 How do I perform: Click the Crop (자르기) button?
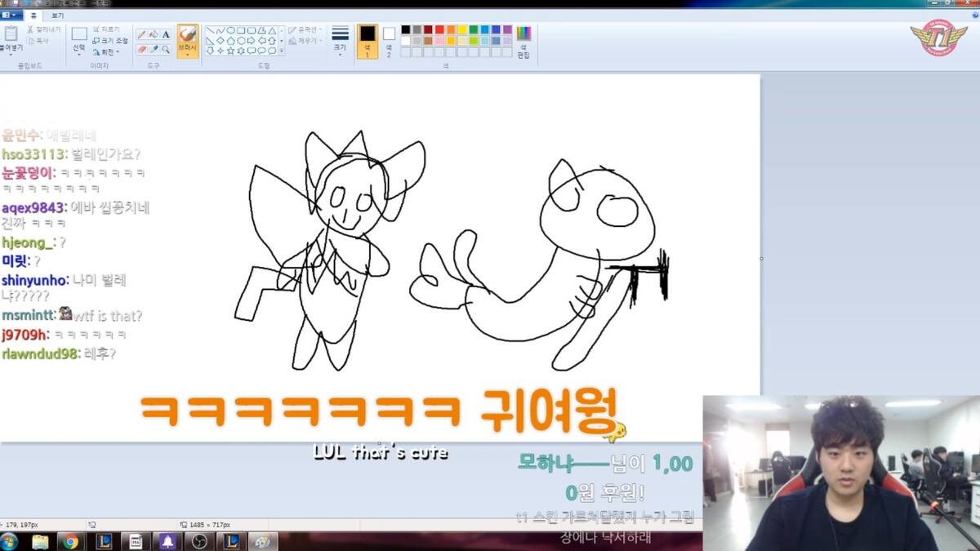click(x=106, y=29)
